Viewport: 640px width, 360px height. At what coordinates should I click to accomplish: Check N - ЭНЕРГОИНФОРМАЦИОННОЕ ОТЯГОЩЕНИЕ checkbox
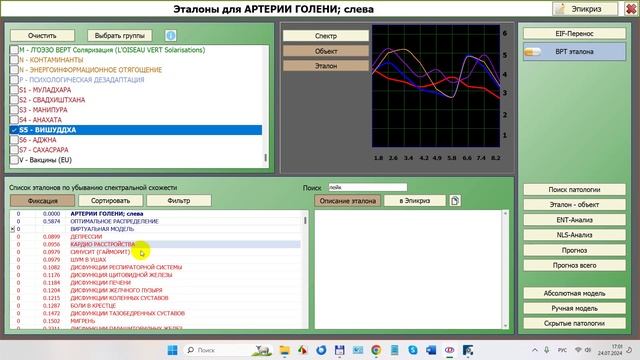[14, 70]
